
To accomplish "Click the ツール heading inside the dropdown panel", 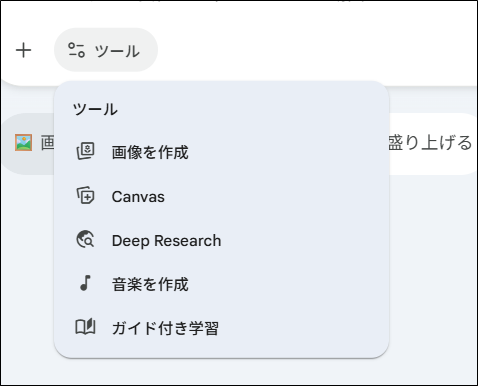I will 95,109.
